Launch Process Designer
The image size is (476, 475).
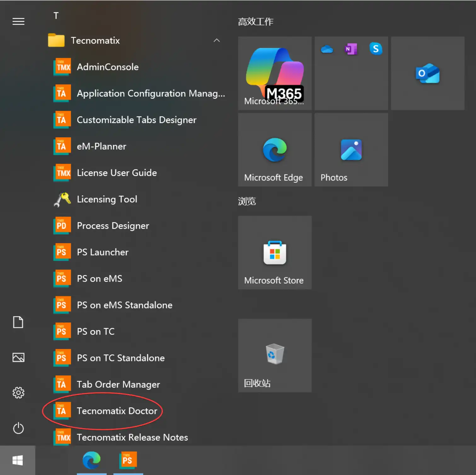coord(135,226)
